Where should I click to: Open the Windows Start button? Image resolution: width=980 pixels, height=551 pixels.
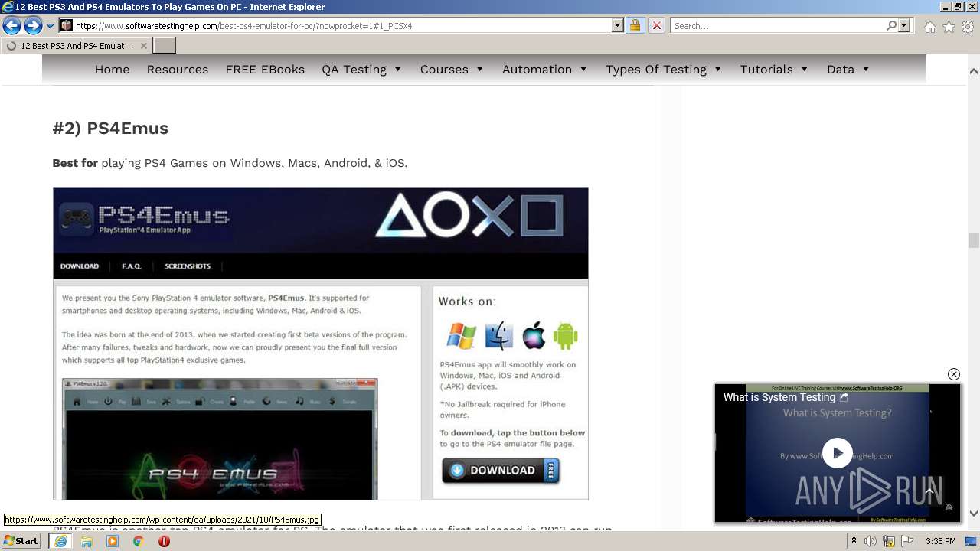point(21,541)
